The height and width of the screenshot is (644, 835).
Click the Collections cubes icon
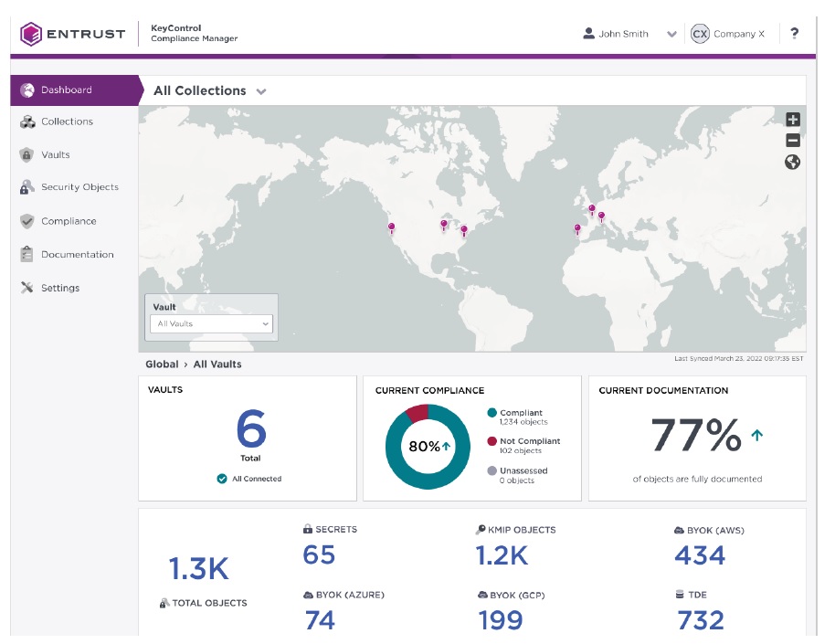point(27,122)
